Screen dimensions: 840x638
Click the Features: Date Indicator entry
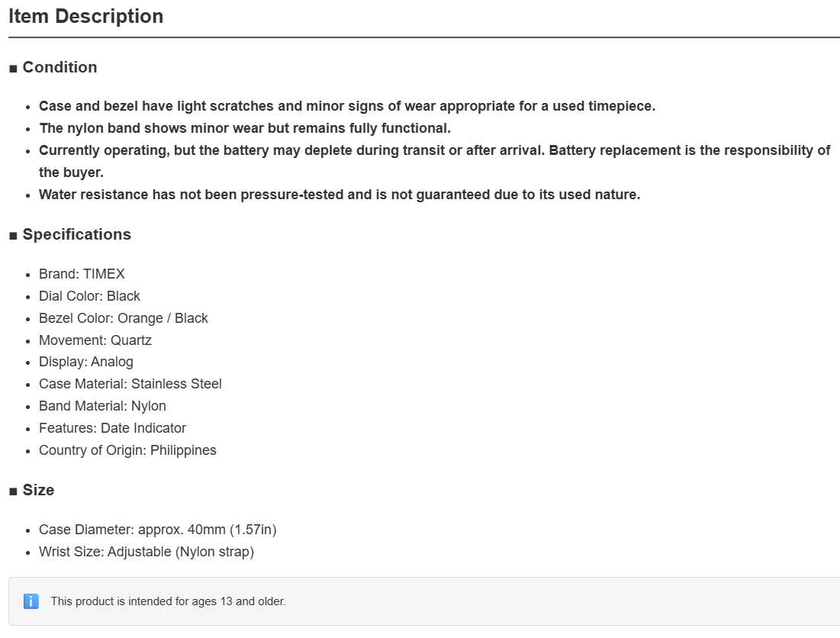coord(112,427)
